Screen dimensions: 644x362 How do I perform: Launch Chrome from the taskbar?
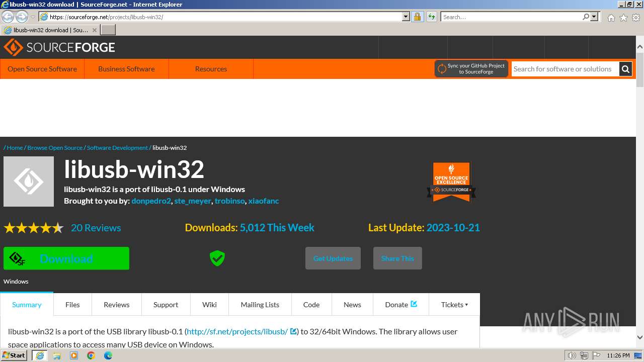[91, 355]
